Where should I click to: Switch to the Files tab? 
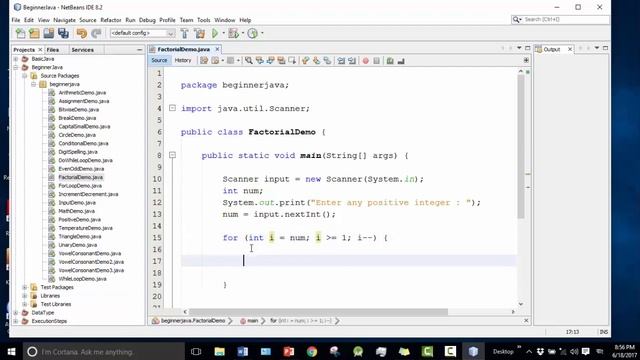(53, 50)
